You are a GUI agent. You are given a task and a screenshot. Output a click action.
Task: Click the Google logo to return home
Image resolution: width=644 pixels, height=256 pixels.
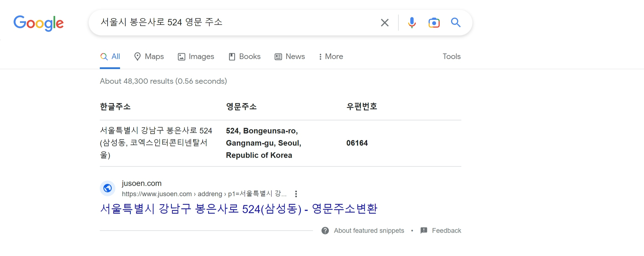click(39, 23)
